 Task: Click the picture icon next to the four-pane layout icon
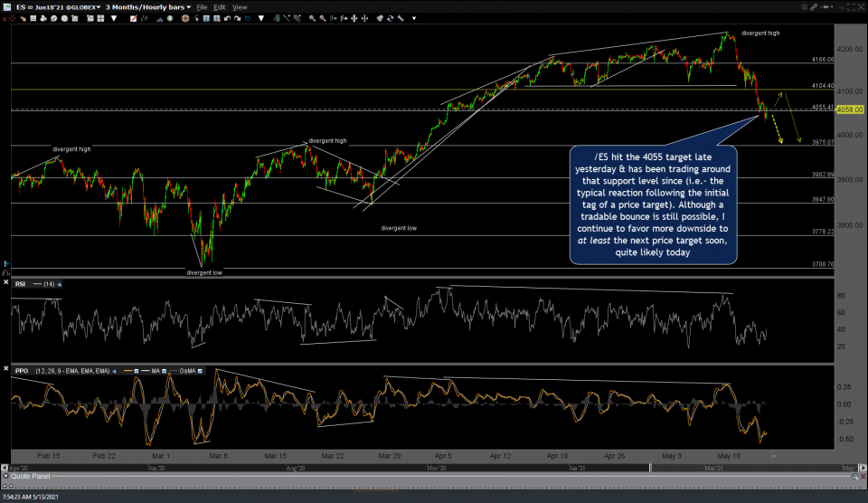click(x=90, y=19)
